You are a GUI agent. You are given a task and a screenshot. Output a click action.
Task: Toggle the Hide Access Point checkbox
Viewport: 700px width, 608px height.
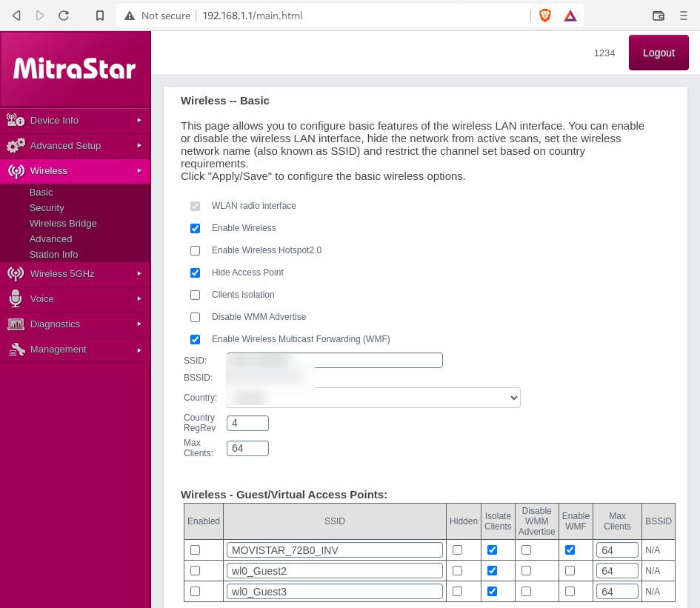[x=196, y=273]
